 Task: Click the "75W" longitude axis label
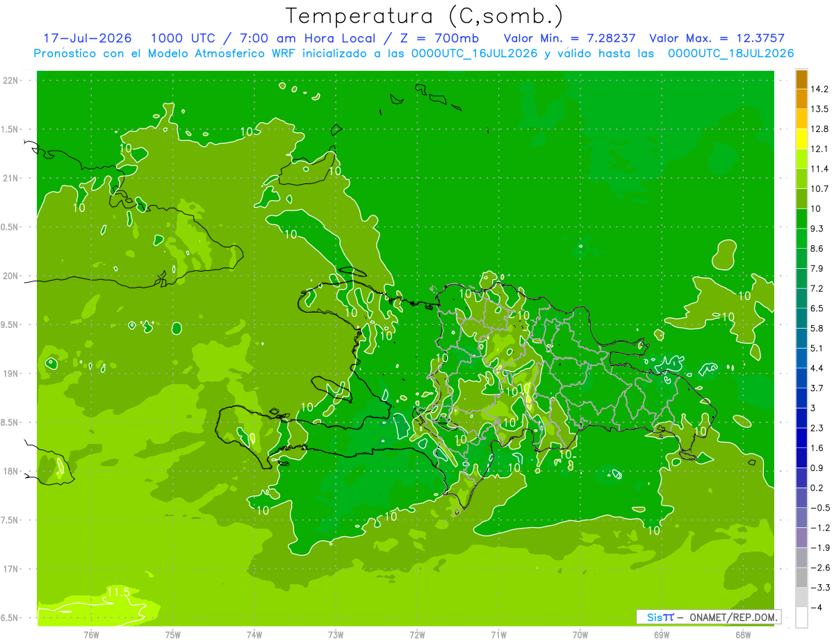173,634
